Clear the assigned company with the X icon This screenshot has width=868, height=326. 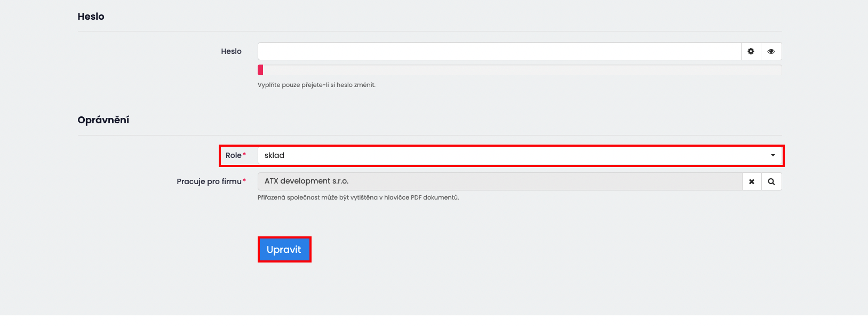coord(752,181)
